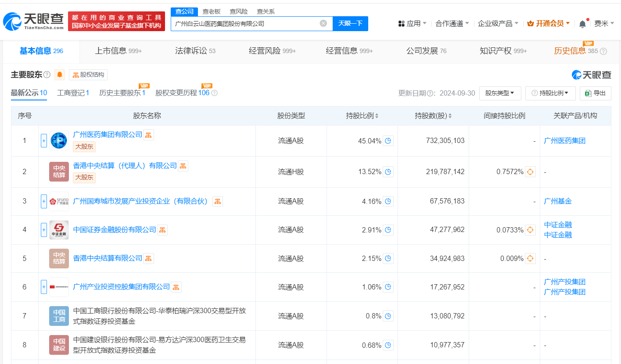Select the 股权变更历程 106 sub-tab
Screen dimensions: 621x364
click(x=182, y=93)
